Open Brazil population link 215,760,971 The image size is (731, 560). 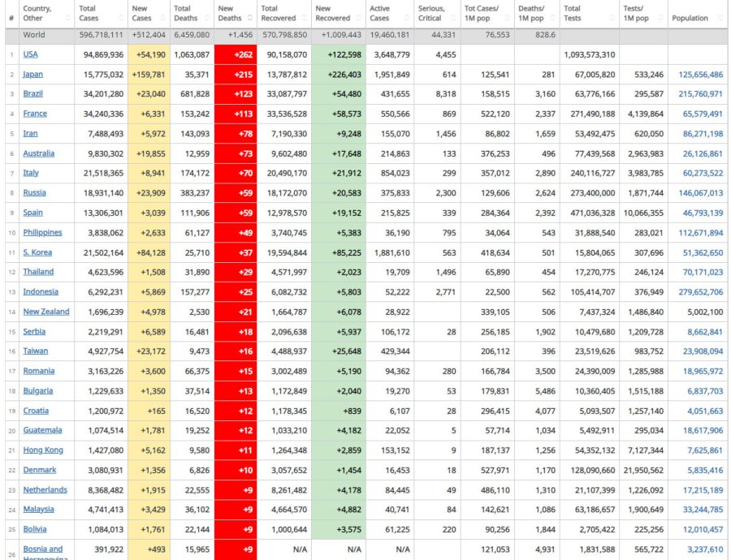tap(701, 94)
